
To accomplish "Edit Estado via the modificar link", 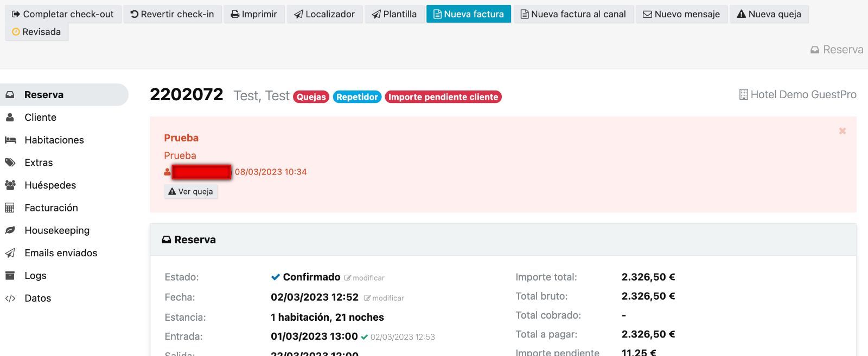I will tap(365, 278).
